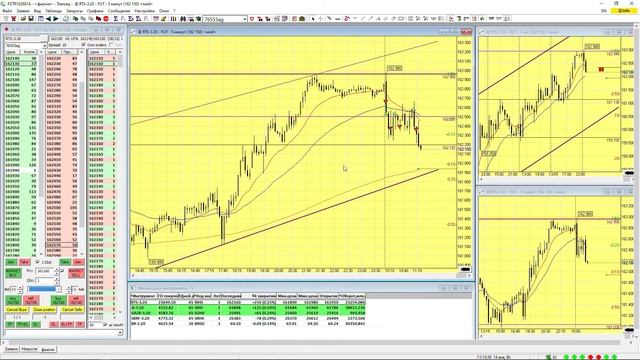
Task: Click the red stop-circle toolbar icon
Action: click(x=106, y=19)
